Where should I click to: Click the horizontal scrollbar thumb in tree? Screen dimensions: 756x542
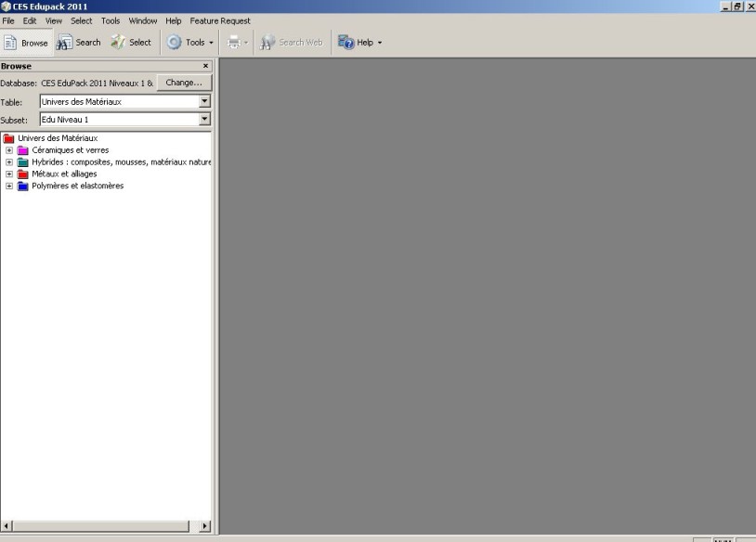100,526
